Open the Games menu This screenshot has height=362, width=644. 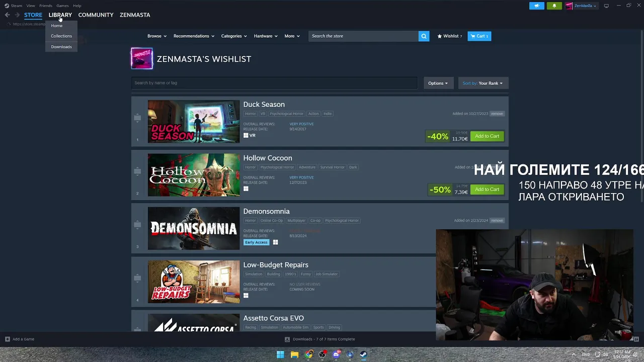coord(62,6)
